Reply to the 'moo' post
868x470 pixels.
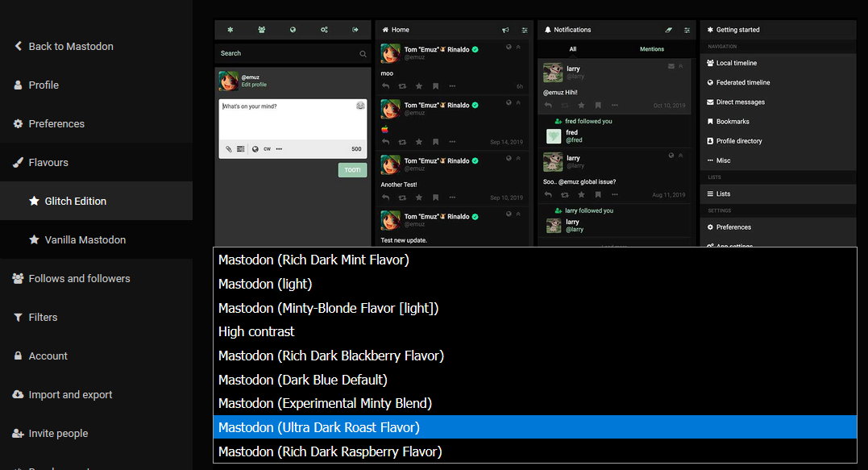coord(386,86)
